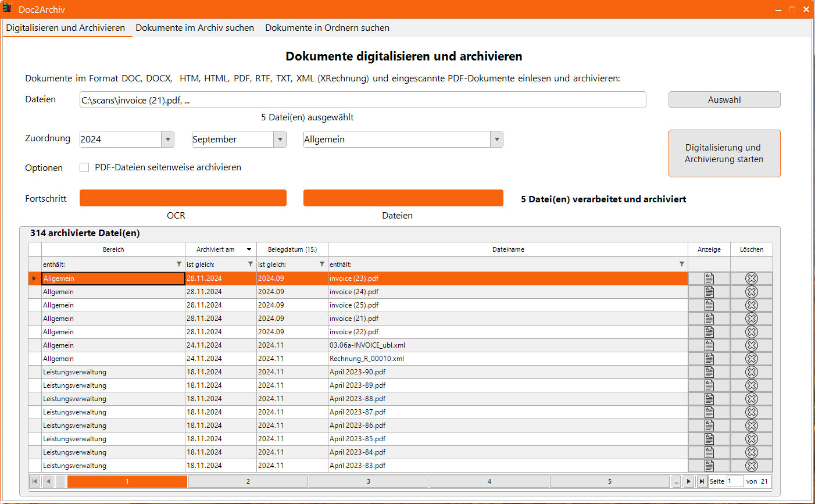Image resolution: width=815 pixels, height=504 pixels.
Task: Open Dokumente in Ordnern suchen tab
Action: tap(327, 28)
